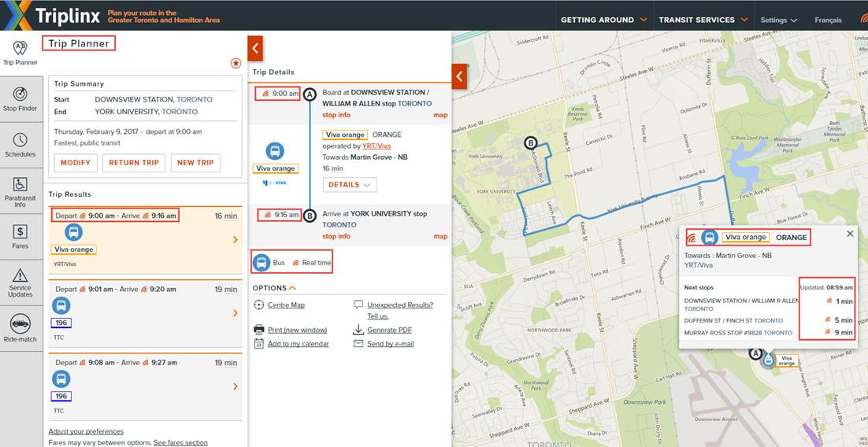Click the RETURN TRIP button
This screenshot has height=447, width=868.
(x=133, y=163)
